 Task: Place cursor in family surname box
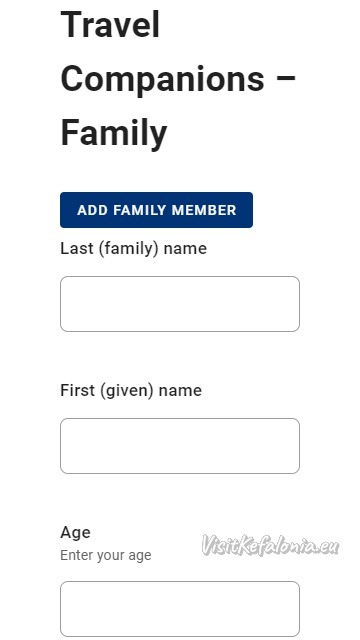[180, 304]
